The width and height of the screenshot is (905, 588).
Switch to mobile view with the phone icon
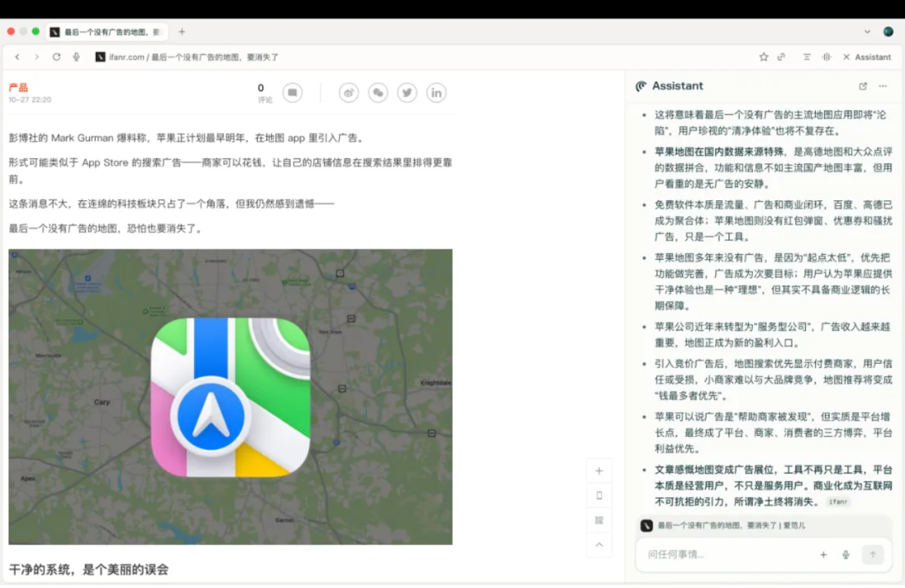pos(599,495)
